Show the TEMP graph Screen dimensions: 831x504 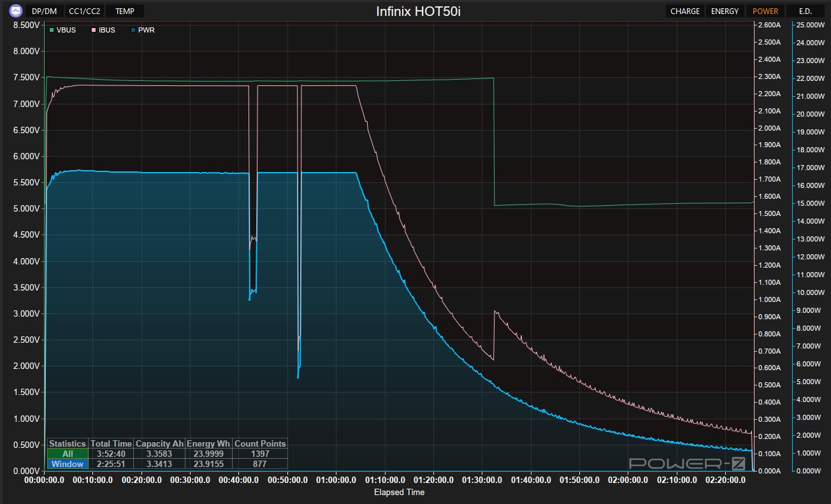125,11
